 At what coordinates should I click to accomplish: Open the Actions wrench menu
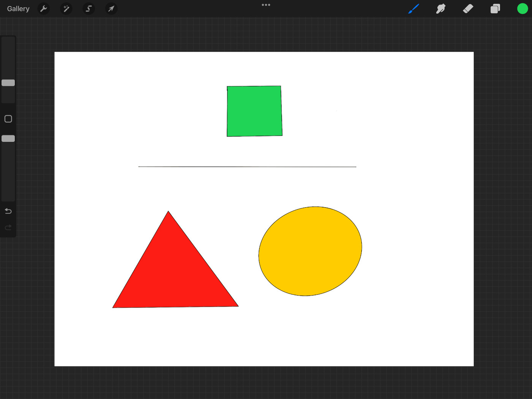pyautogui.click(x=44, y=9)
